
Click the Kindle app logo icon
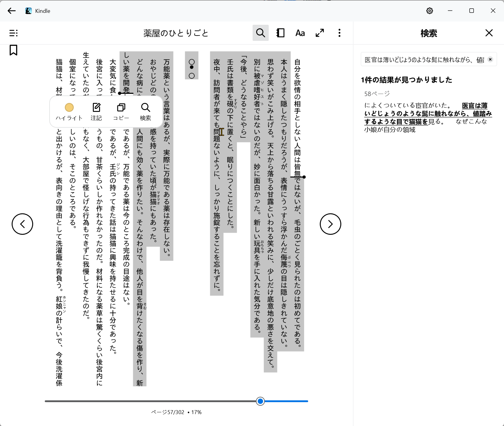28,11
